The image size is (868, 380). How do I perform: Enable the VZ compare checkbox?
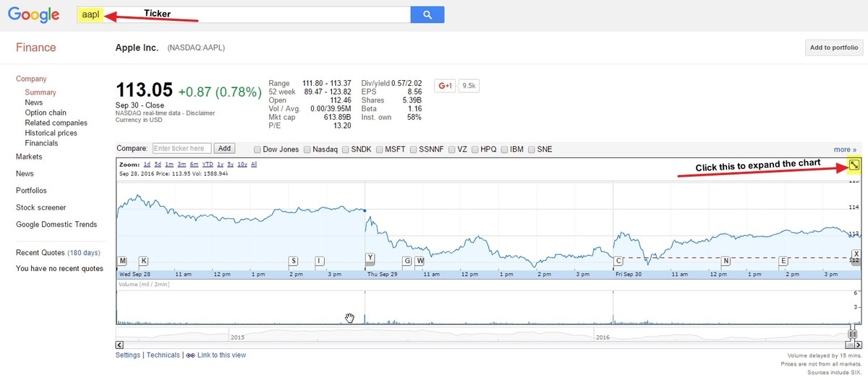pyautogui.click(x=452, y=150)
